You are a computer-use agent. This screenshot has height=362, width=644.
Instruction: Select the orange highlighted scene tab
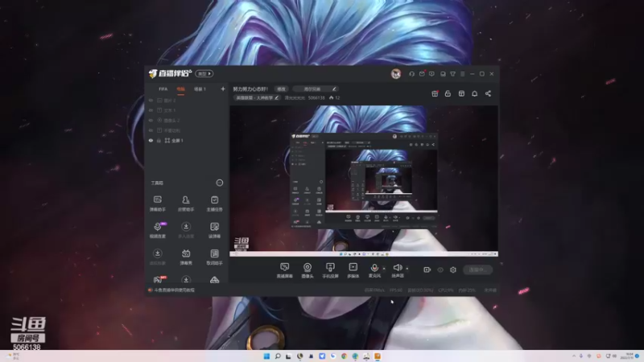(180, 89)
